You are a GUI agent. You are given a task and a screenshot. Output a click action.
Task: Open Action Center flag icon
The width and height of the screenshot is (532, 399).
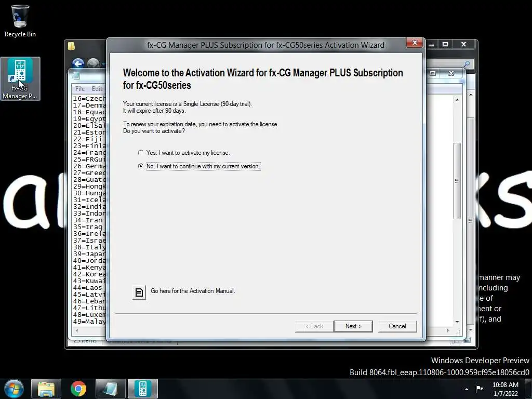(x=480, y=389)
